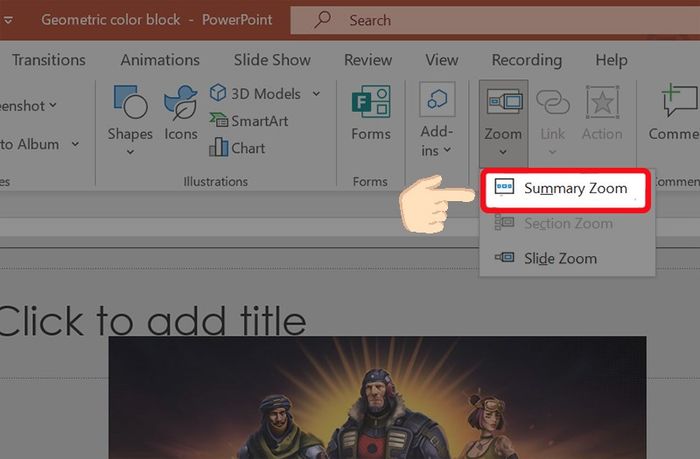700x459 pixels.
Task: Insert a 3D Models object
Action: click(255, 94)
